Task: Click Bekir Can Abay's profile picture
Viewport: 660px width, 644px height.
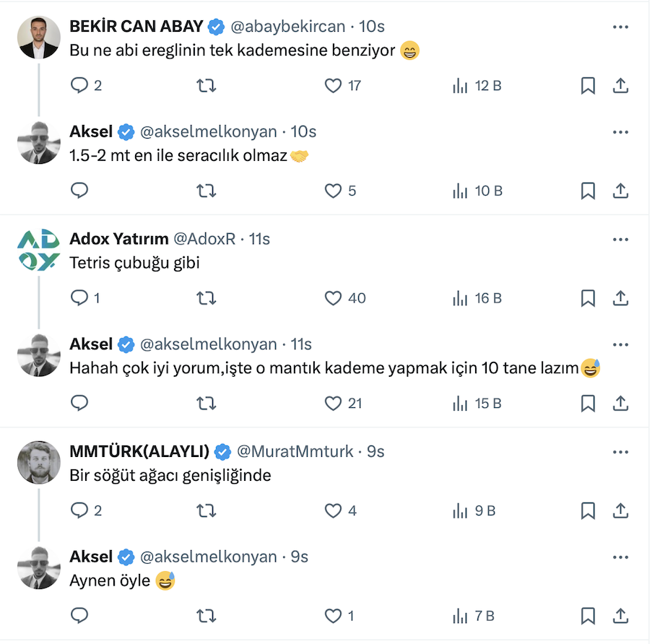Action: click(38, 38)
